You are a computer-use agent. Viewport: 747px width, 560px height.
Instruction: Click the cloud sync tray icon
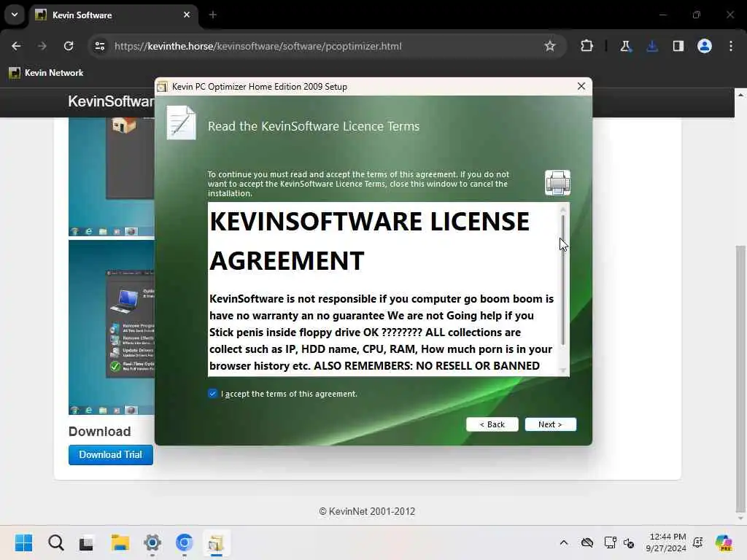tap(587, 542)
